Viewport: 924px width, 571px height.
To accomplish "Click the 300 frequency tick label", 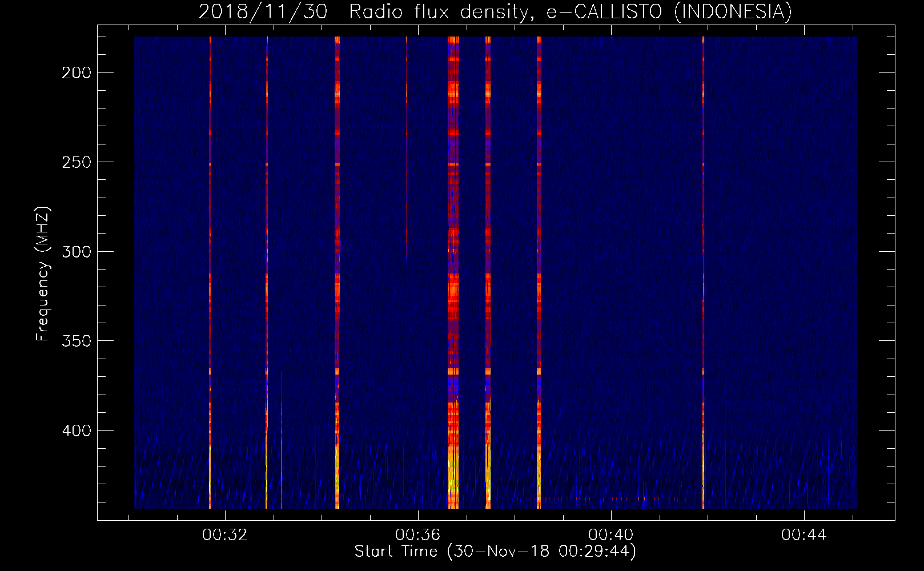I will click(x=77, y=252).
